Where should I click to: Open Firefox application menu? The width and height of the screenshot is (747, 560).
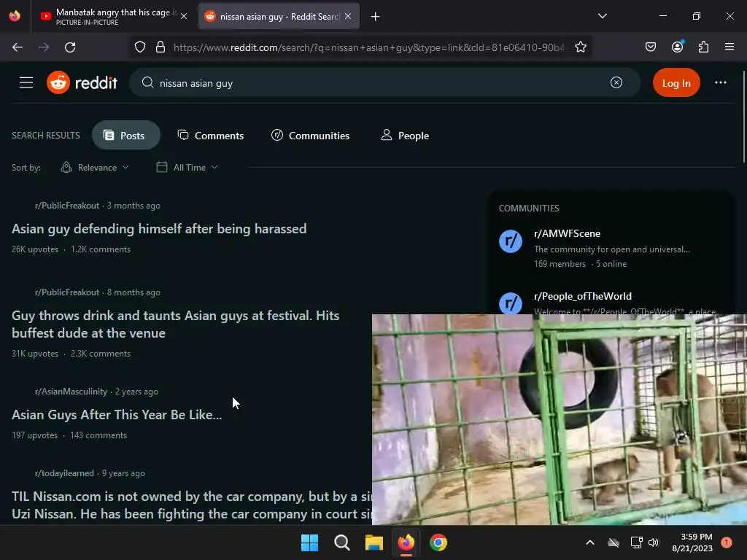pos(729,47)
